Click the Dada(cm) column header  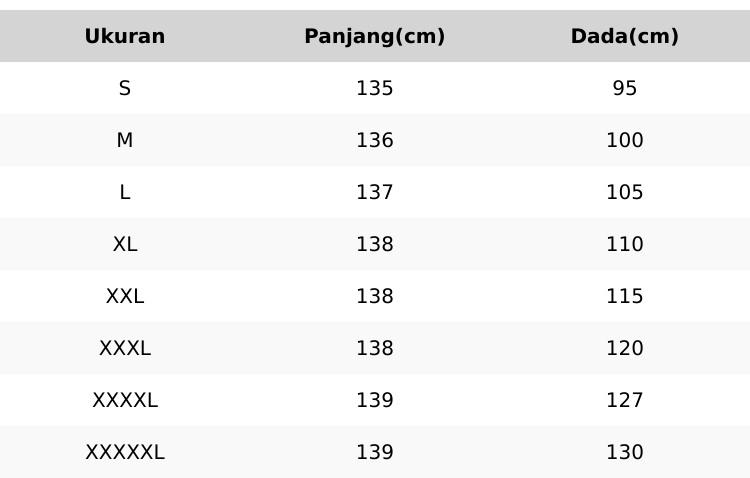pos(625,37)
